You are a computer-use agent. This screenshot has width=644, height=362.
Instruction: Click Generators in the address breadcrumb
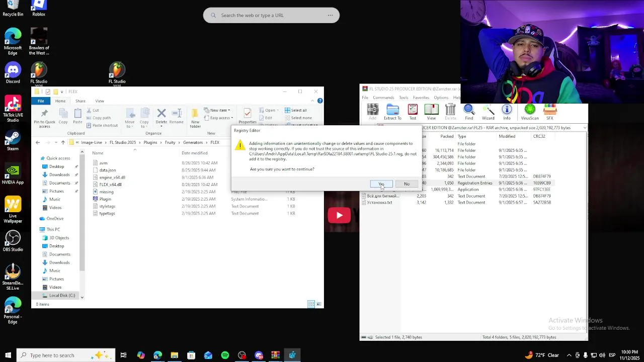(193, 143)
